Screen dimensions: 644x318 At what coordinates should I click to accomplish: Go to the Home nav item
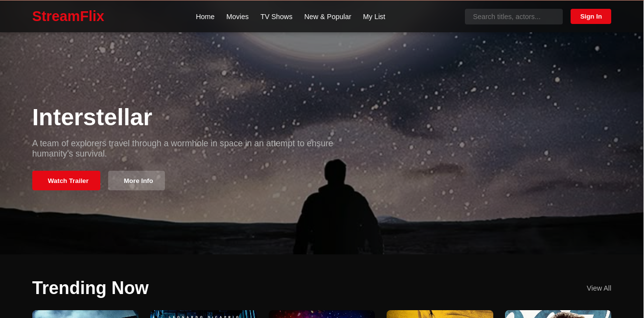coord(205,17)
